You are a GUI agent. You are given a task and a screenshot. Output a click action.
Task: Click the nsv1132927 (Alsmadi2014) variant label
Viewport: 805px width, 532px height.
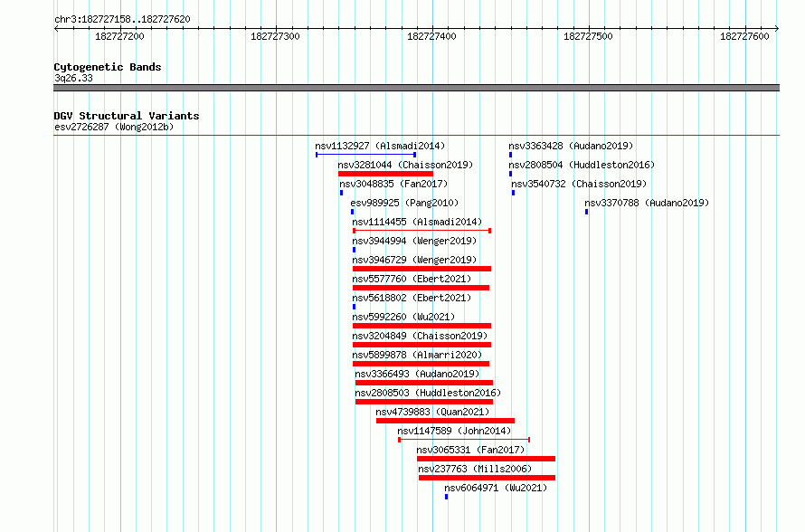pyautogui.click(x=380, y=146)
